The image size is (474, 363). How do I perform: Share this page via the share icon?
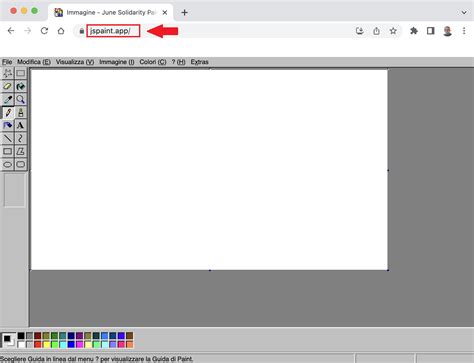tap(376, 31)
